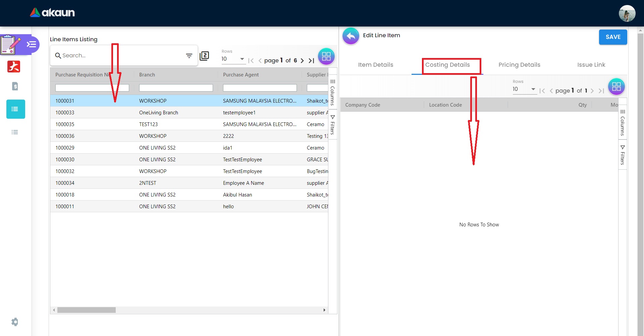The image size is (644, 336).
Task: Open the search filter options icon
Action: [x=189, y=56]
